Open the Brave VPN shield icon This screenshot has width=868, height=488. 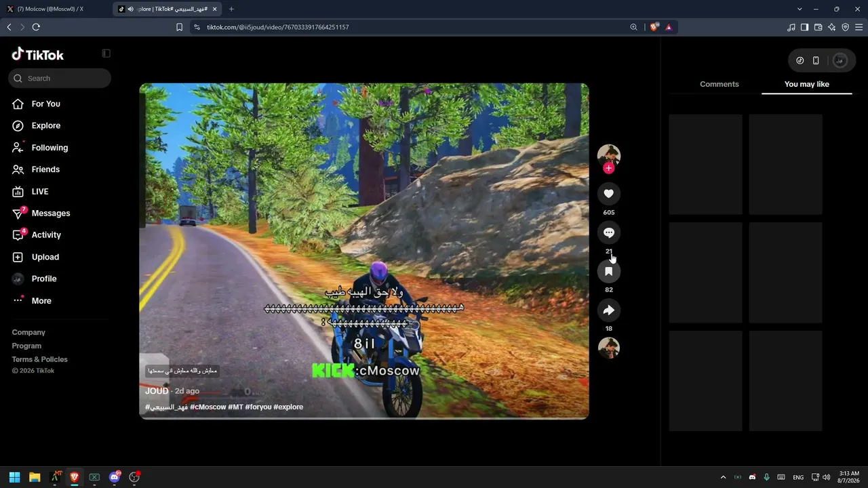pyautogui.click(x=845, y=27)
